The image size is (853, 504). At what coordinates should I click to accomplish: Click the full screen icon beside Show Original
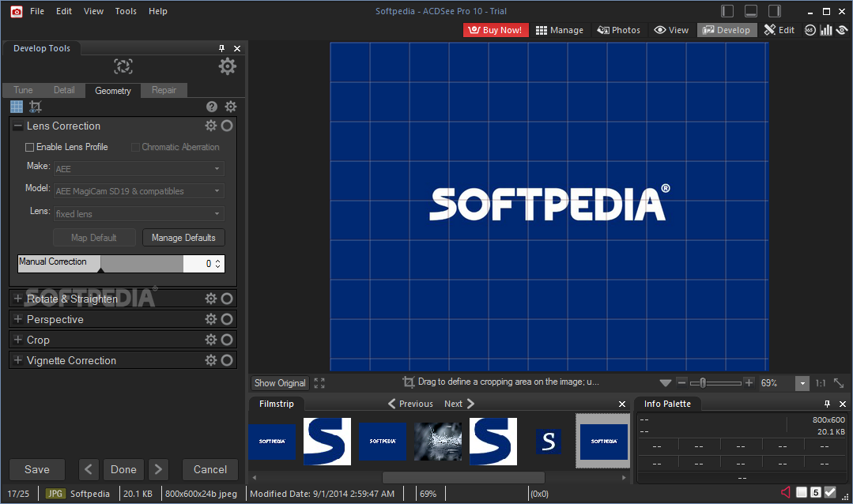click(319, 383)
